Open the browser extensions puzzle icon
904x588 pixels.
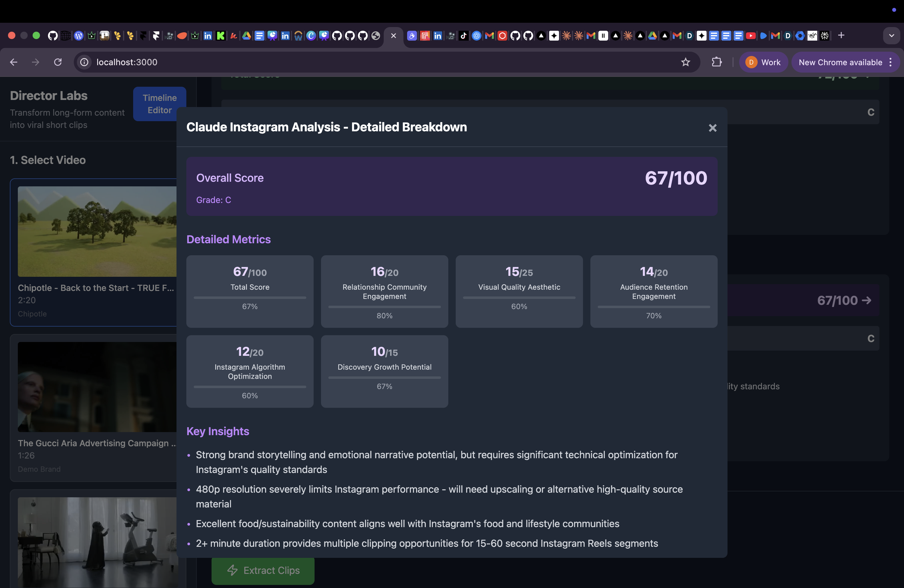[716, 62]
